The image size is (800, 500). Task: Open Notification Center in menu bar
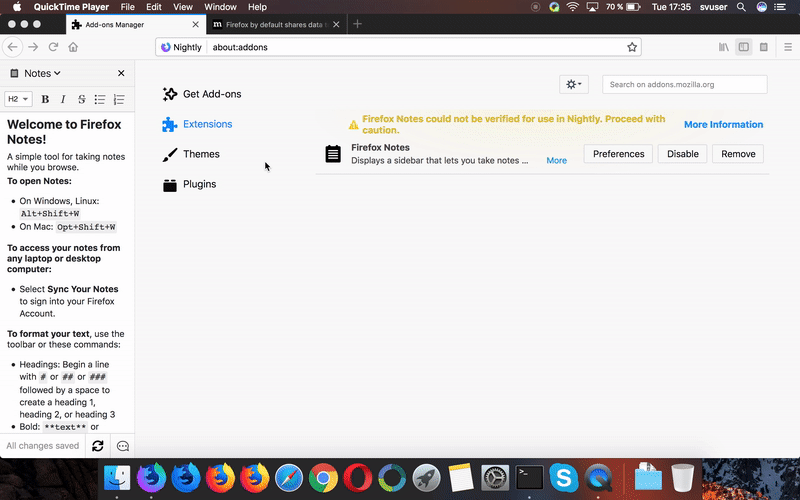coord(780,7)
